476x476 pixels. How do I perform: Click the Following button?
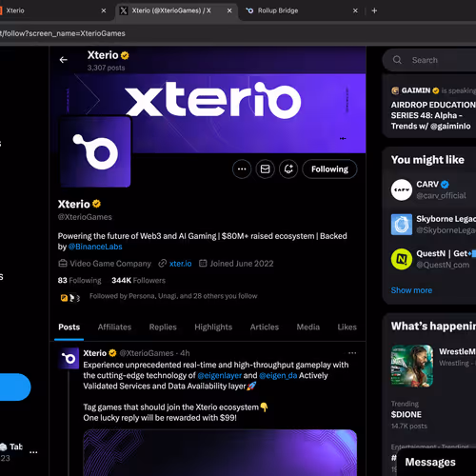point(329,169)
